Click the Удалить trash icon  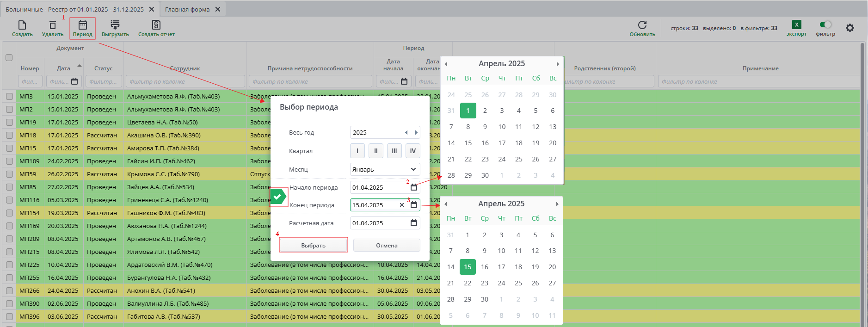coord(53,25)
